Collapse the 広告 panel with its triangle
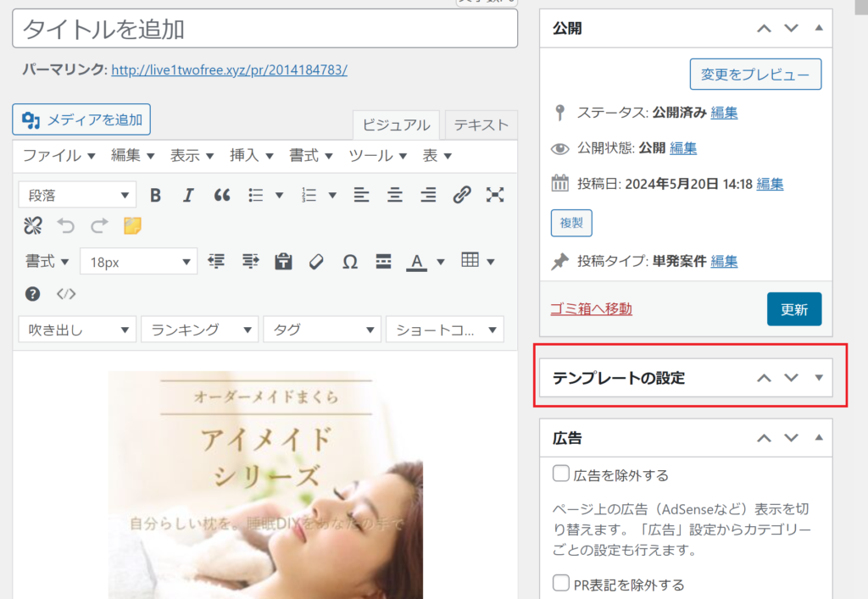Screen dimensions: 868x599 coord(819,437)
